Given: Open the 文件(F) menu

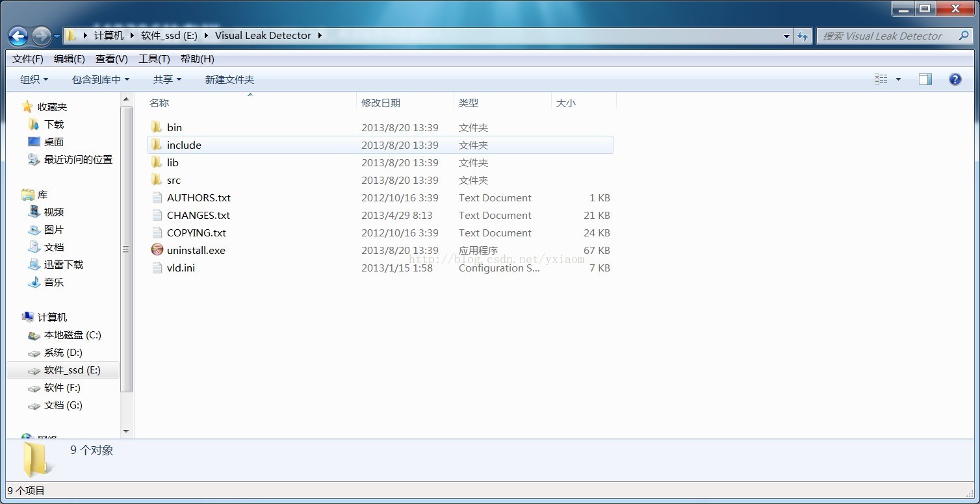Looking at the screenshot, I should coord(28,59).
